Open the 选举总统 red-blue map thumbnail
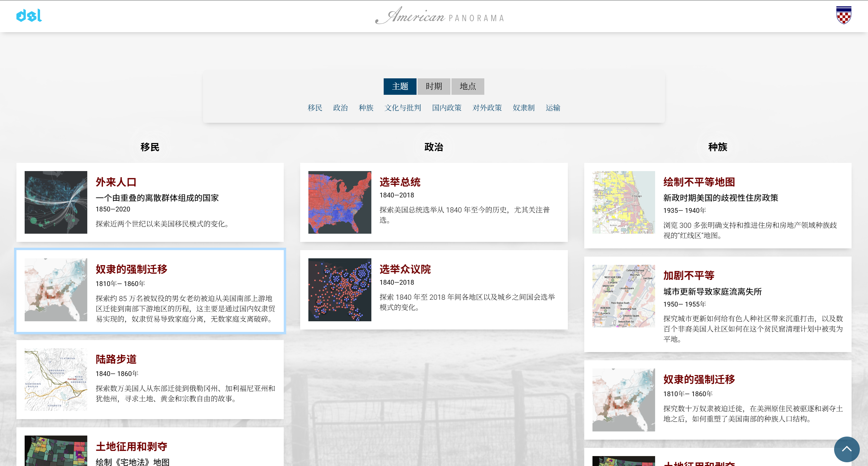The width and height of the screenshot is (868, 466). [340, 202]
